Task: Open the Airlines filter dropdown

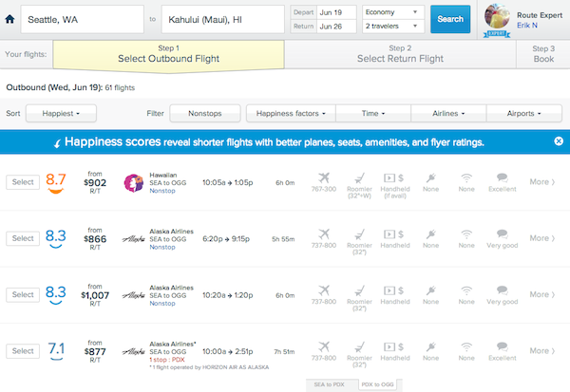Action: coord(448,113)
